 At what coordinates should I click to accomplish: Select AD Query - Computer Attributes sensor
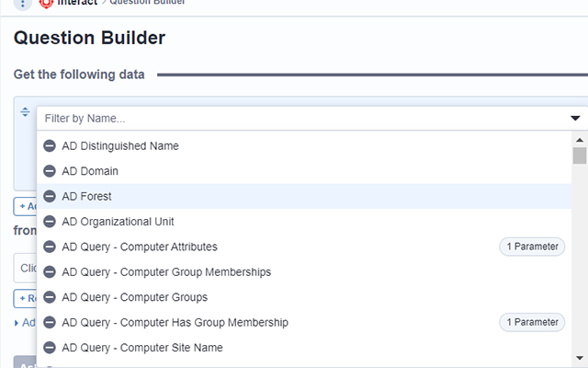(x=140, y=247)
